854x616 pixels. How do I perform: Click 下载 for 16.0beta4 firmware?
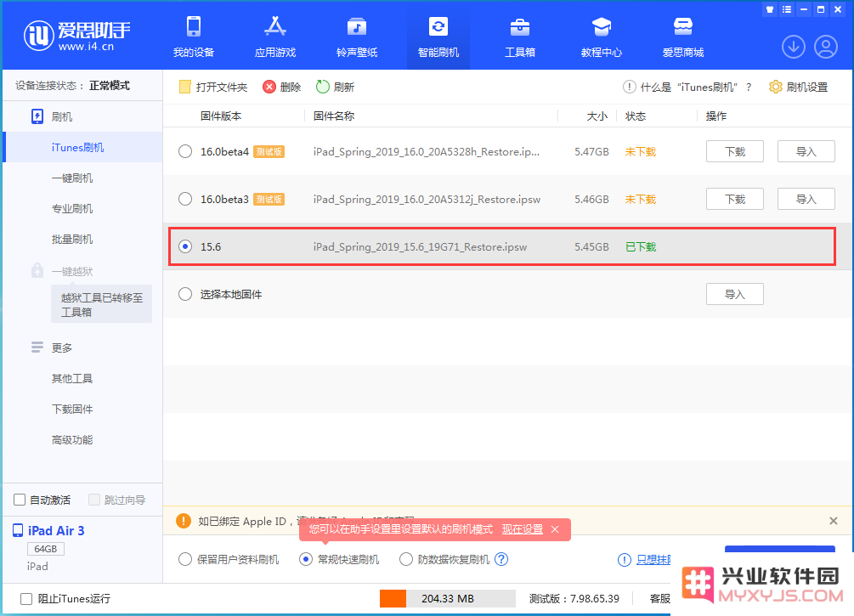click(735, 151)
